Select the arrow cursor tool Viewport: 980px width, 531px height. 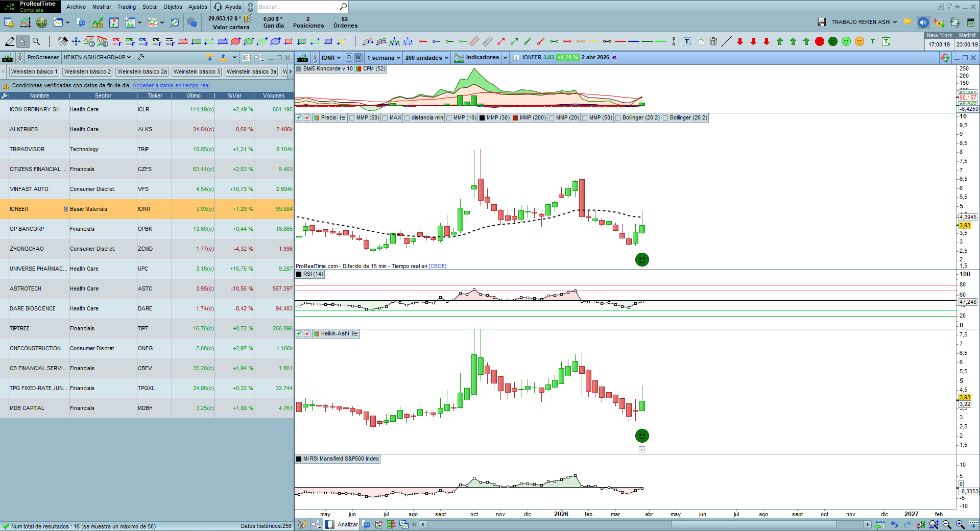coord(22,41)
